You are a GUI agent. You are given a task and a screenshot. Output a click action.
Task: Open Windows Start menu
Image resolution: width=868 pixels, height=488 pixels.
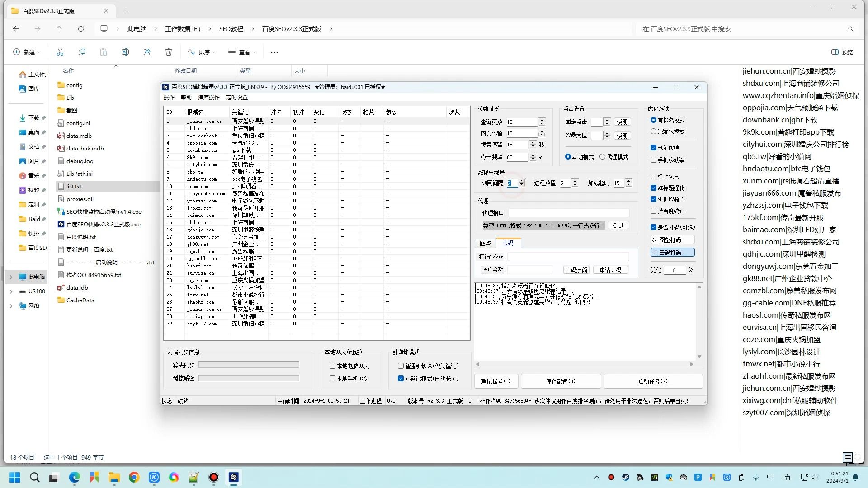point(14,477)
